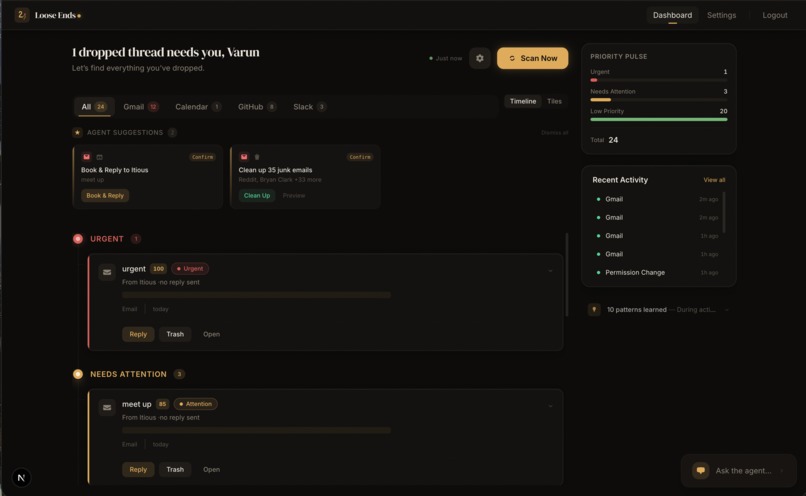Viewport: 806px width, 496px height.
Task: Click the Low Priority progress bar
Action: [x=658, y=119]
